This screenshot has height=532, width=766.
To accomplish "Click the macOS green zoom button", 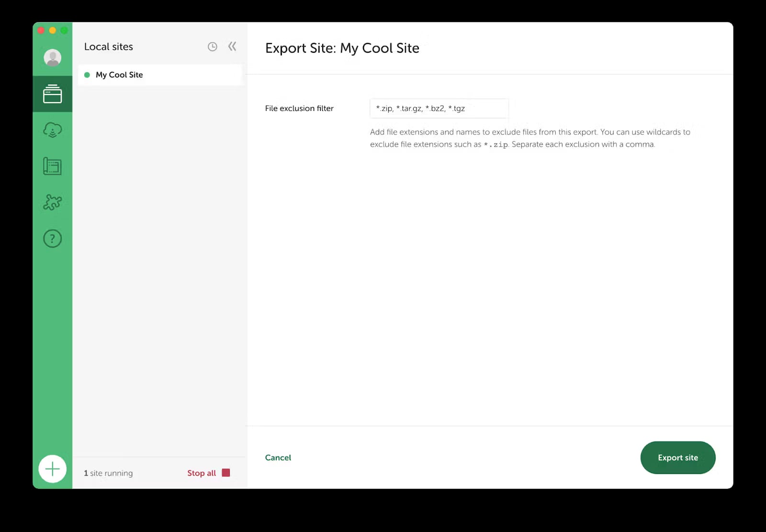I will click(65, 30).
